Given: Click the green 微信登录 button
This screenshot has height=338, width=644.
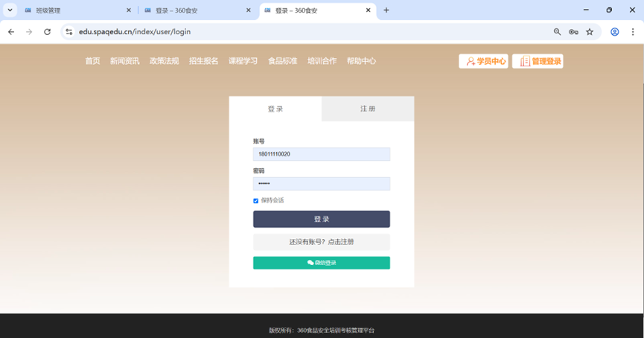Looking at the screenshot, I should [x=322, y=263].
